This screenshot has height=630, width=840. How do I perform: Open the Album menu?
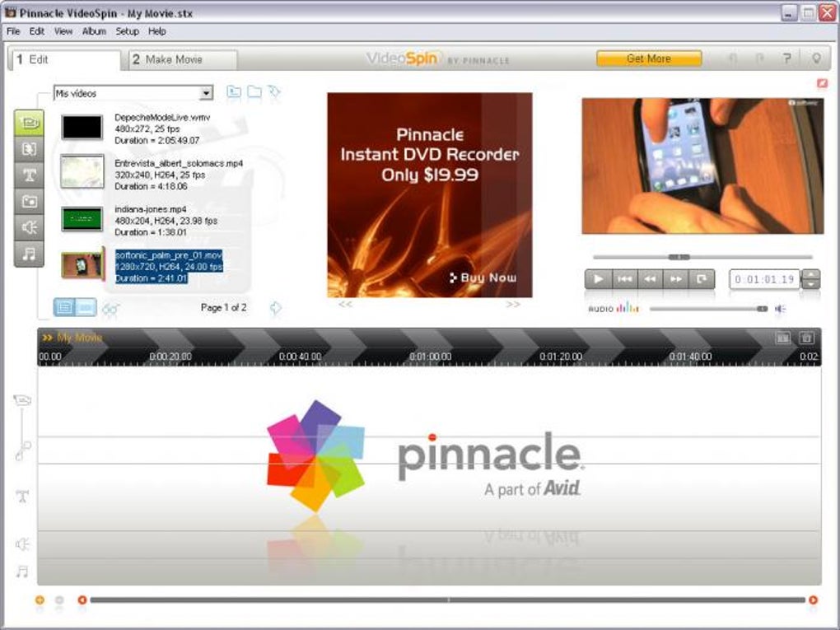pyautogui.click(x=94, y=31)
